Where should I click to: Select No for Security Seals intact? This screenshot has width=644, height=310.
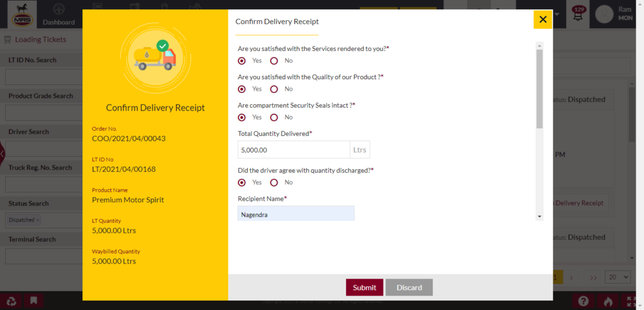coord(274,118)
